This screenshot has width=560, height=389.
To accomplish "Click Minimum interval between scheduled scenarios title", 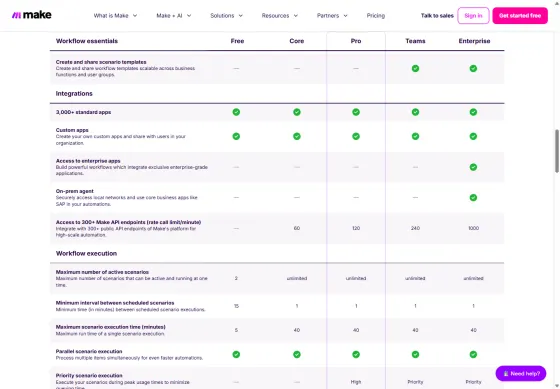I will pos(115,303).
